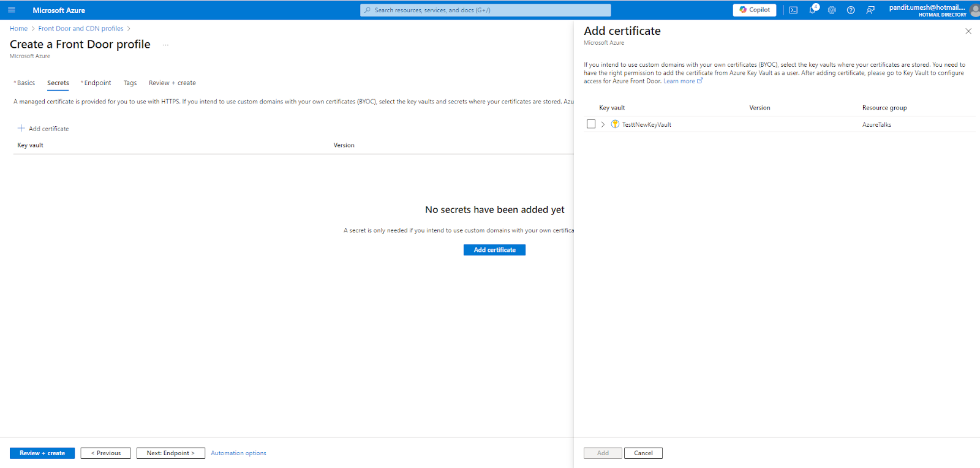Click the account email pandit.umesh@hotmail
Viewport: 980px width, 468px height.
[927, 7]
